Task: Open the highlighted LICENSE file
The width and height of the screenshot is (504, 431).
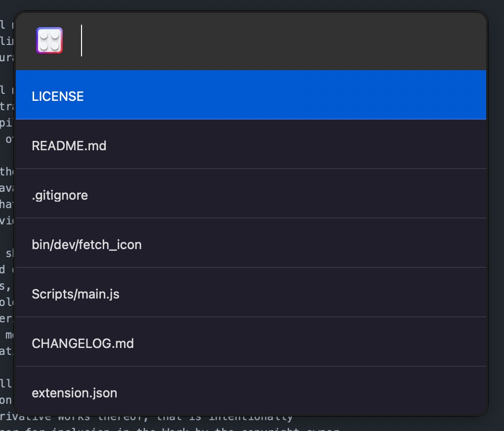Action: click(251, 95)
